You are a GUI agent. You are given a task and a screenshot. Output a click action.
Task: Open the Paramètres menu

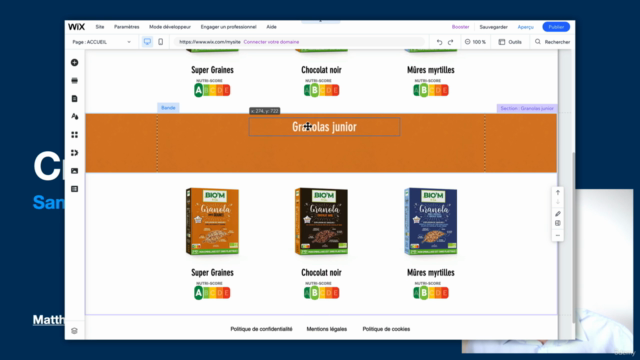tap(127, 27)
